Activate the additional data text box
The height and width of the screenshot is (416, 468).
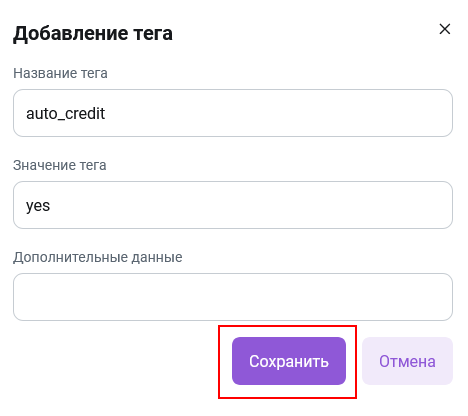233,297
